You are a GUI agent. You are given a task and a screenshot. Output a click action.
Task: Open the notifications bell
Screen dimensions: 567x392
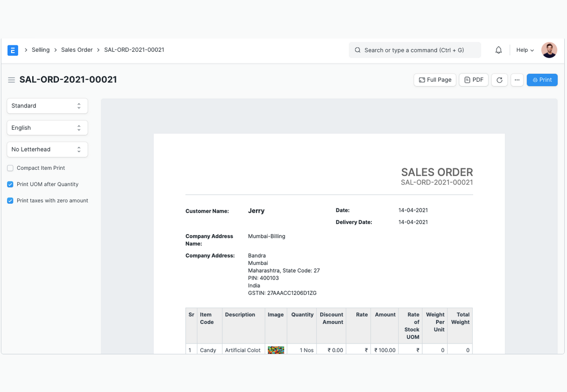[498, 50]
